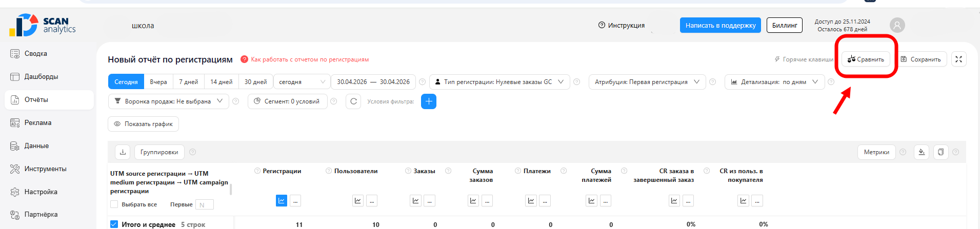Image resolution: width=980 pixels, height=229 pixels.
Task: Open Группировки settings
Action: [x=159, y=152]
